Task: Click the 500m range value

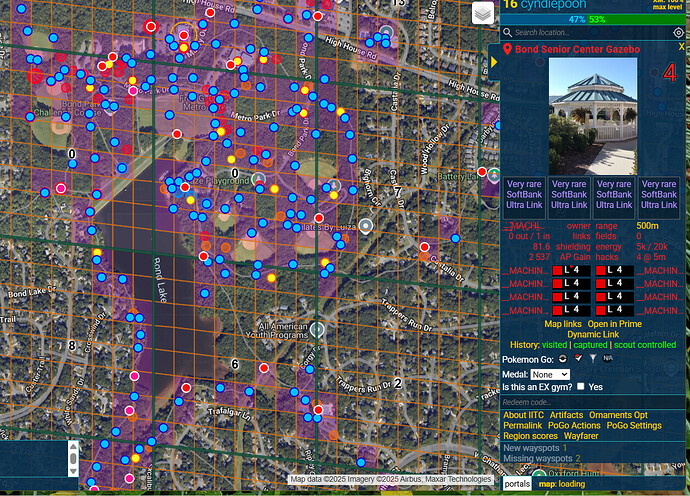Action: pos(647,226)
